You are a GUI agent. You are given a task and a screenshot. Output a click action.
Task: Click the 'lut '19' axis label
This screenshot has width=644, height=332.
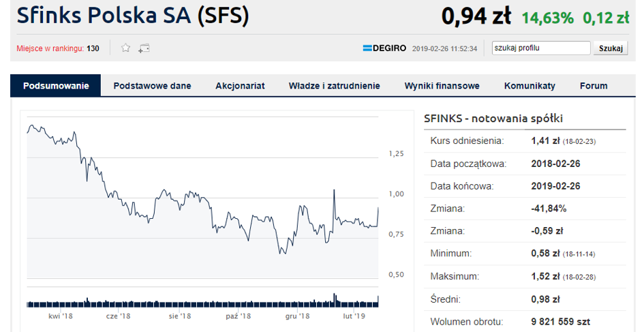coord(354,316)
